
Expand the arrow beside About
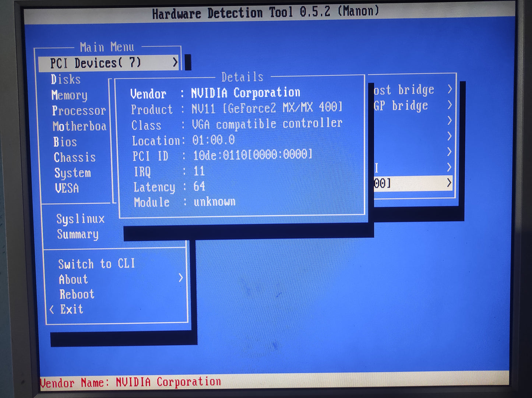tap(180, 278)
